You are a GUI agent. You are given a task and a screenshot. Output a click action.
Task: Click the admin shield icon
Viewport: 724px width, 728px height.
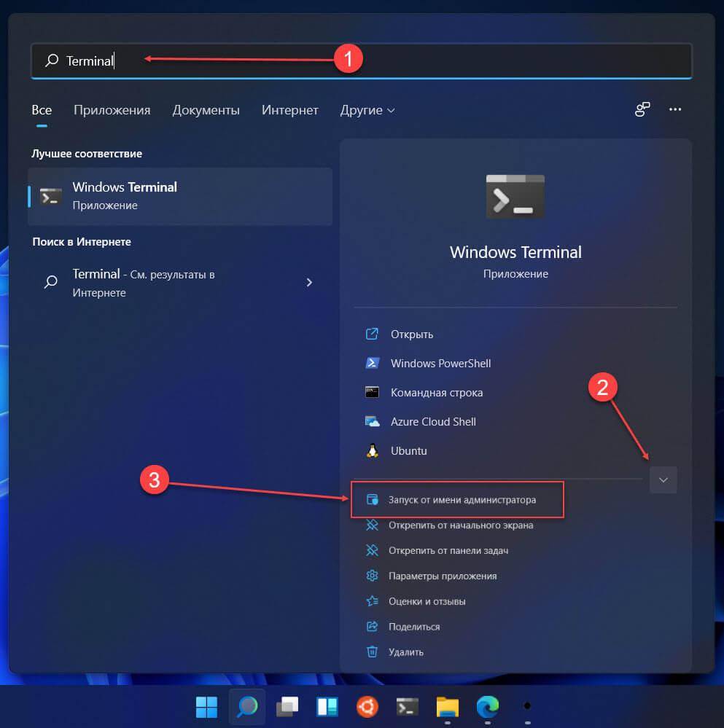coord(372,500)
